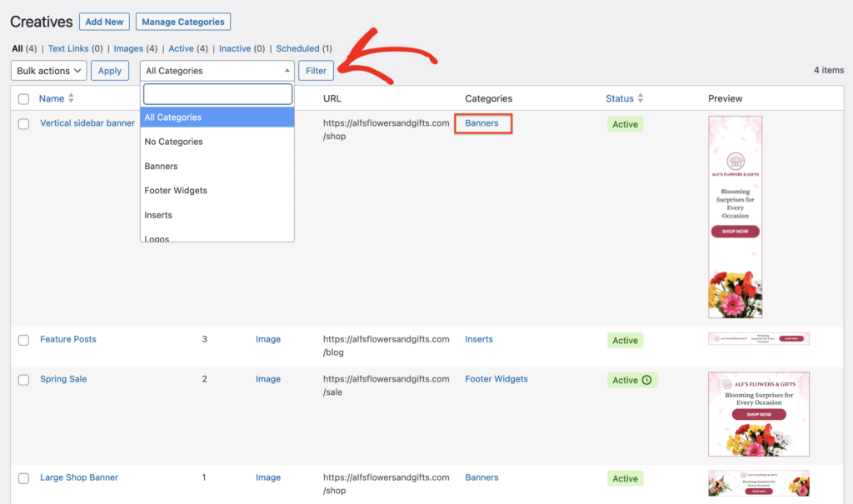This screenshot has height=504, width=853.
Task: Show All creatives filter
Action: (17, 48)
